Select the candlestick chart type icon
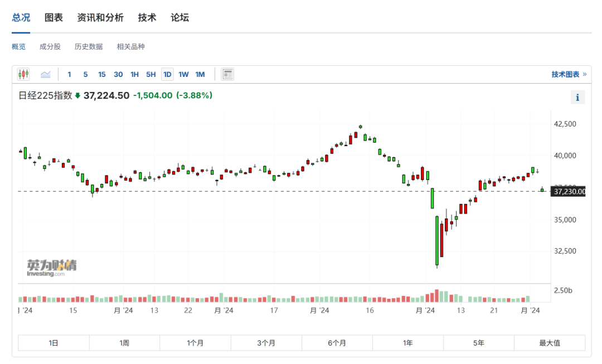Screen dimensions: 602x364 [x=23, y=74]
